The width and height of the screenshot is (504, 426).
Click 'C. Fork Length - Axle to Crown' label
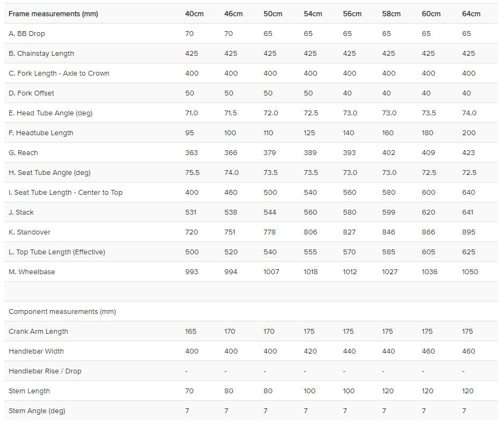(59, 74)
